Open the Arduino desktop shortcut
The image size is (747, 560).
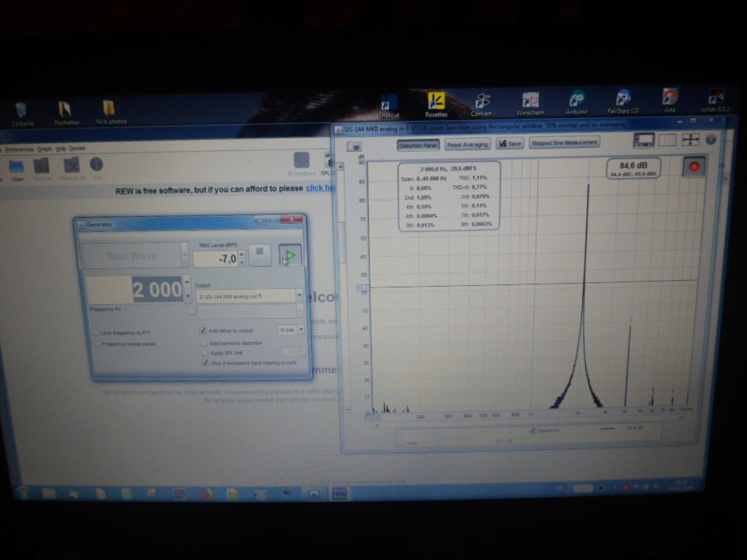(576, 101)
